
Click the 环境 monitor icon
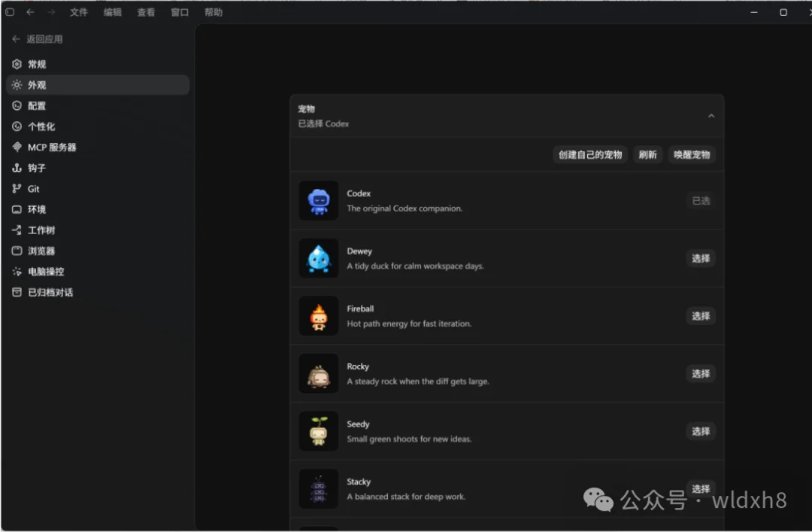17,209
